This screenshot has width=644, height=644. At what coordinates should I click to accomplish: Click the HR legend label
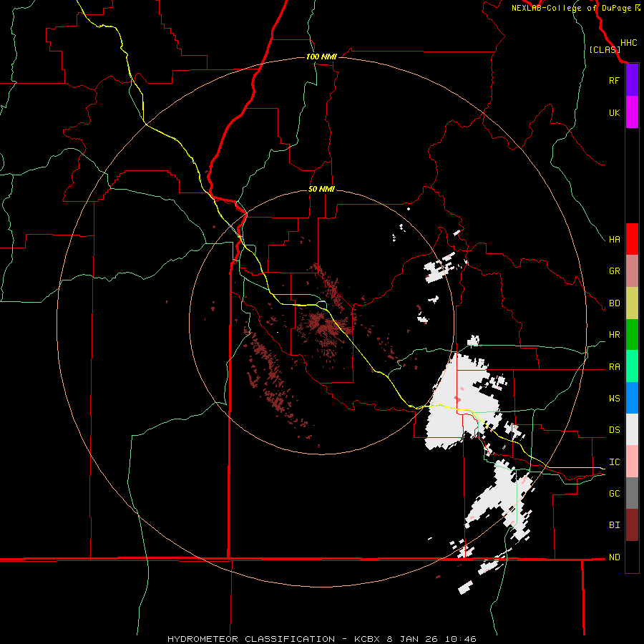(615, 335)
